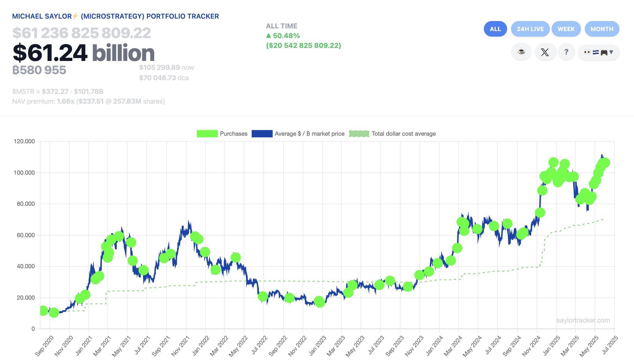Click the Sep 2020 x-axis label
The width and height of the screenshot is (634, 364).
tap(44, 346)
